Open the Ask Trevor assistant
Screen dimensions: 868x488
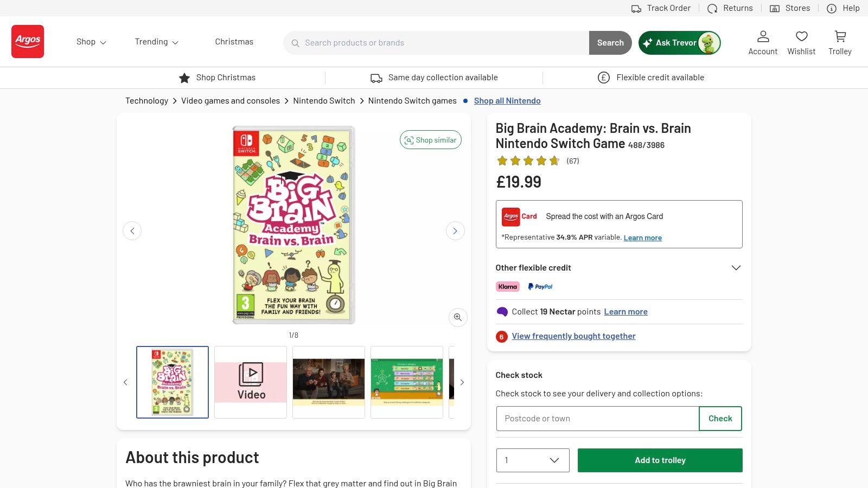pos(679,43)
